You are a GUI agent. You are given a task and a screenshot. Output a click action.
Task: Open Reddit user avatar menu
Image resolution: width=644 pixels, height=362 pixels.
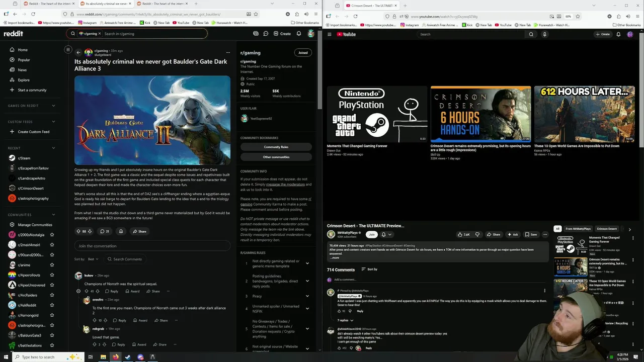coord(311,34)
